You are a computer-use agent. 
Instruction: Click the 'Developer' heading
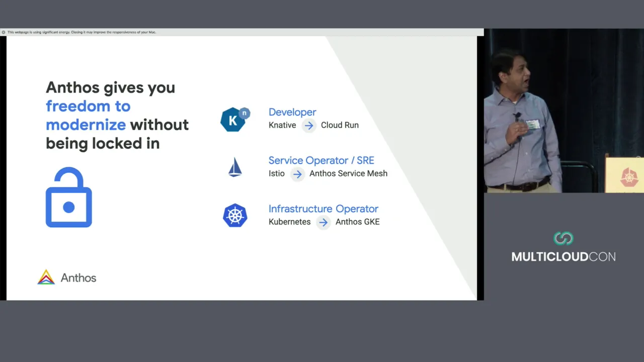pyautogui.click(x=292, y=112)
